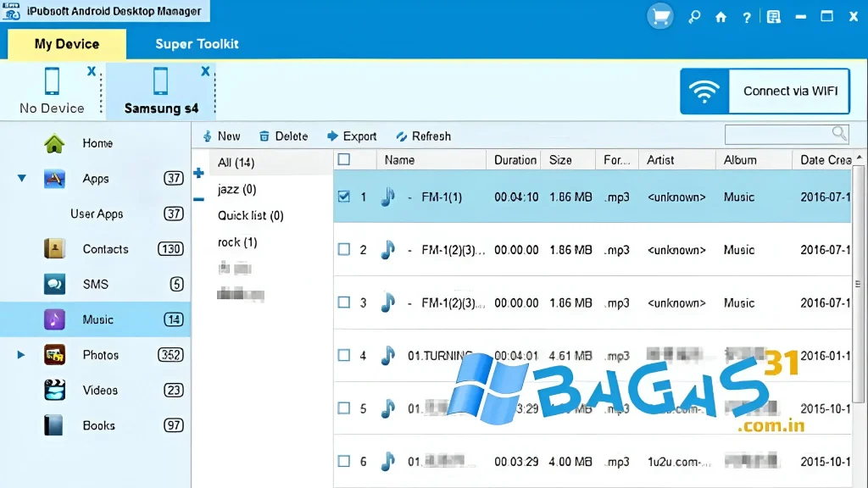Click duration 00:04:10 in first row

(516, 197)
